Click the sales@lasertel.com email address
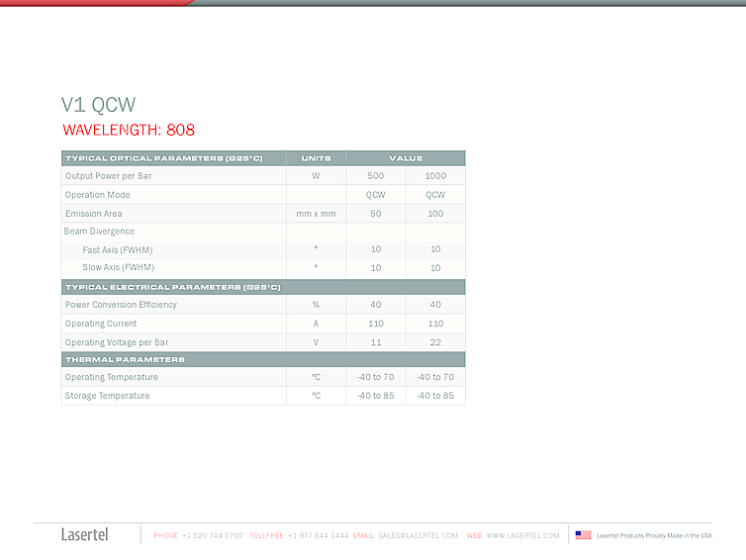Image resolution: width=746 pixels, height=560 pixels. pos(418,535)
